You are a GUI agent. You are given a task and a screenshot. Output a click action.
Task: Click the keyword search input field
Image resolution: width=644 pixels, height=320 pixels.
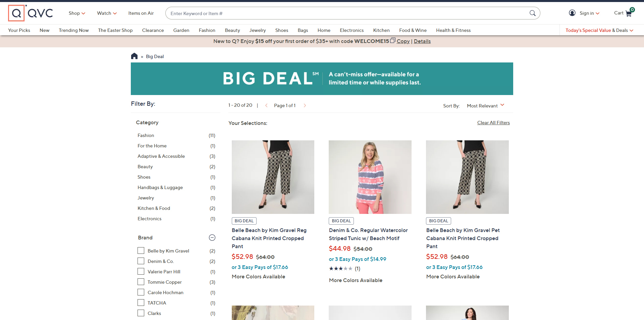[335, 13]
